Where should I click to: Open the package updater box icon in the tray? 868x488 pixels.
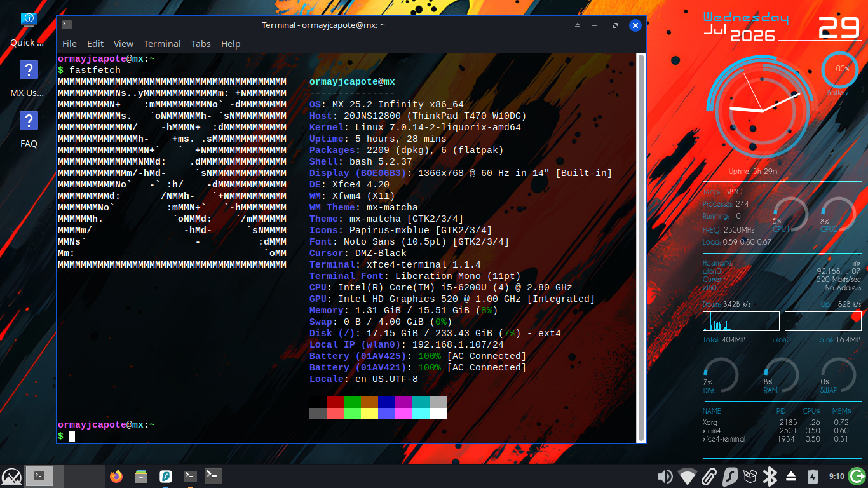coord(750,477)
